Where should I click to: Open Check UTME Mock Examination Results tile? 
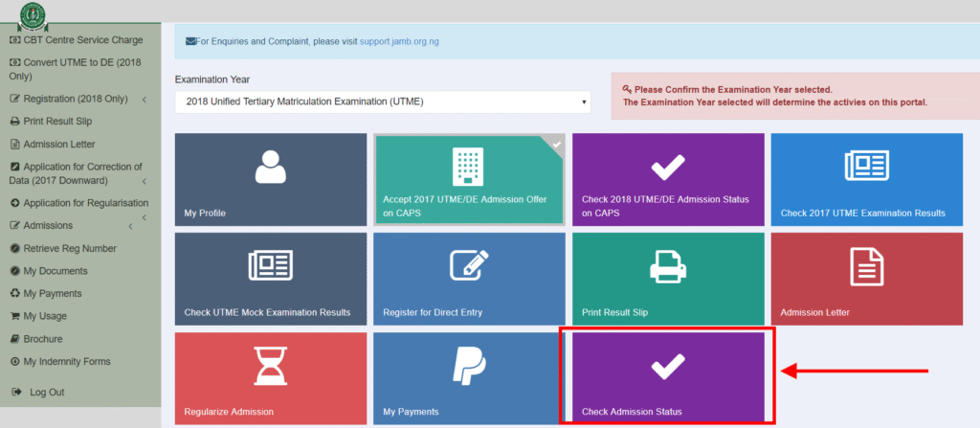pyautogui.click(x=271, y=279)
